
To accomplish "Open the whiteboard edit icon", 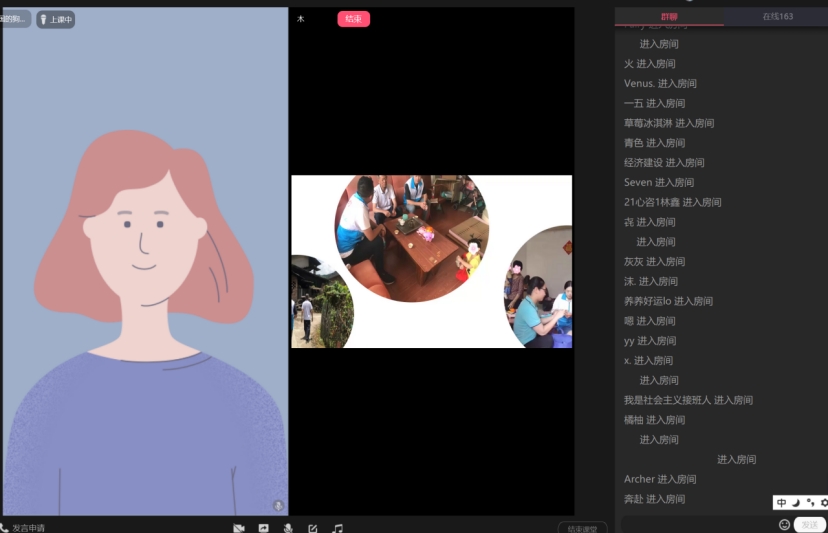I will [x=313, y=528].
